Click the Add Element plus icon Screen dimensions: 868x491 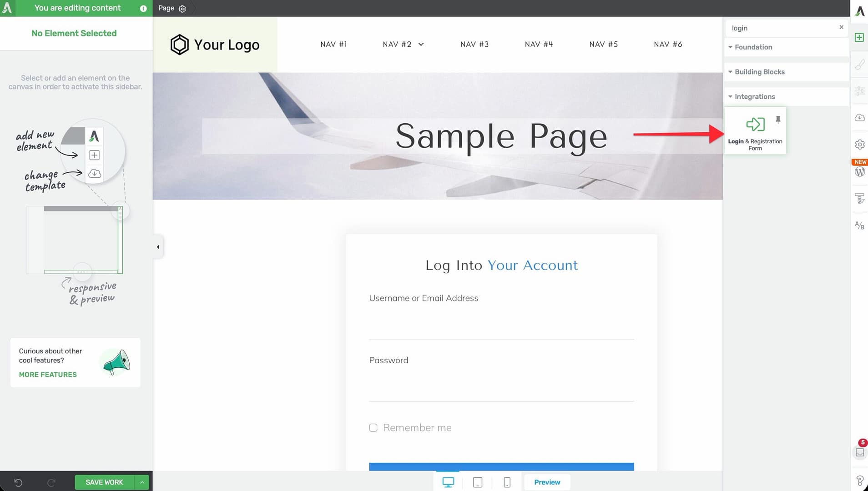[x=859, y=37]
